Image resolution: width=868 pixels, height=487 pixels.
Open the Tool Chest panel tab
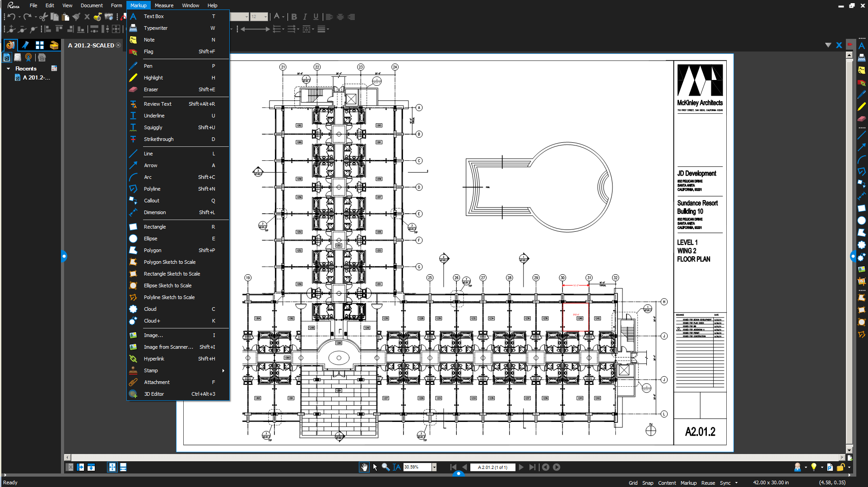click(x=54, y=45)
